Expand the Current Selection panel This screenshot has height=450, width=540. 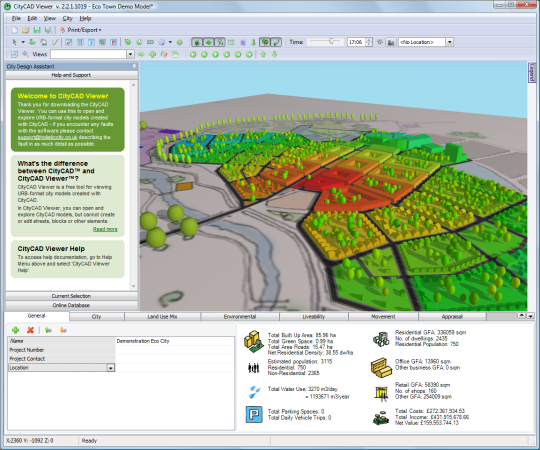[71, 296]
